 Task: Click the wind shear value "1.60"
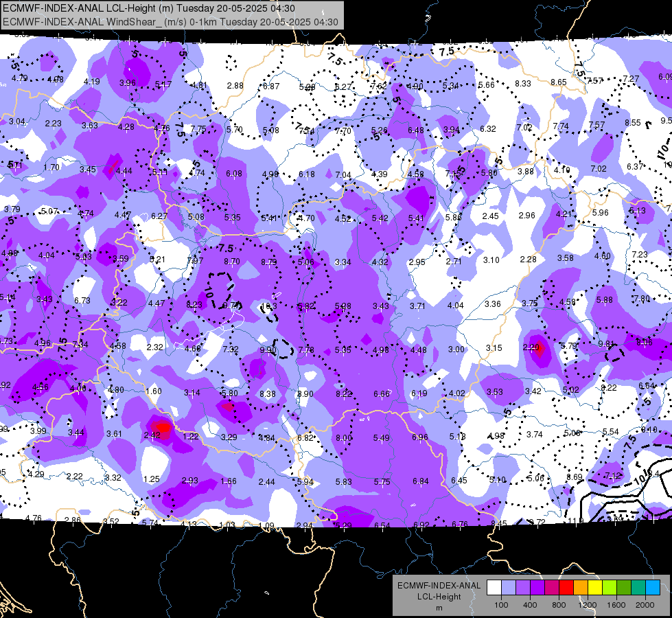[154, 391]
